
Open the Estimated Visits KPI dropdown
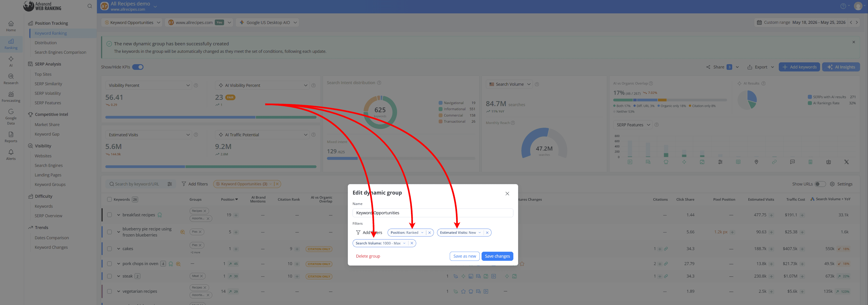(x=148, y=135)
